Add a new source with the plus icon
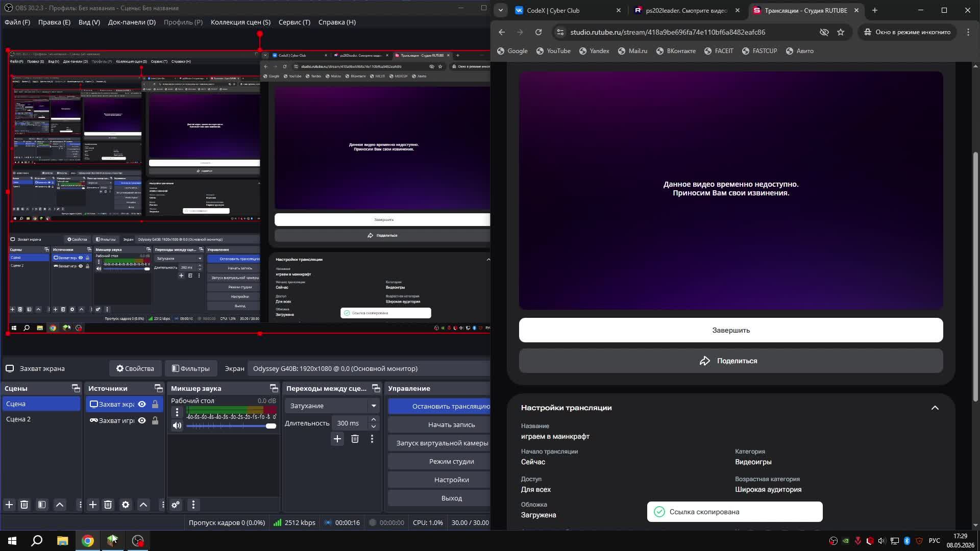 pyautogui.click(x=92, y=505)
